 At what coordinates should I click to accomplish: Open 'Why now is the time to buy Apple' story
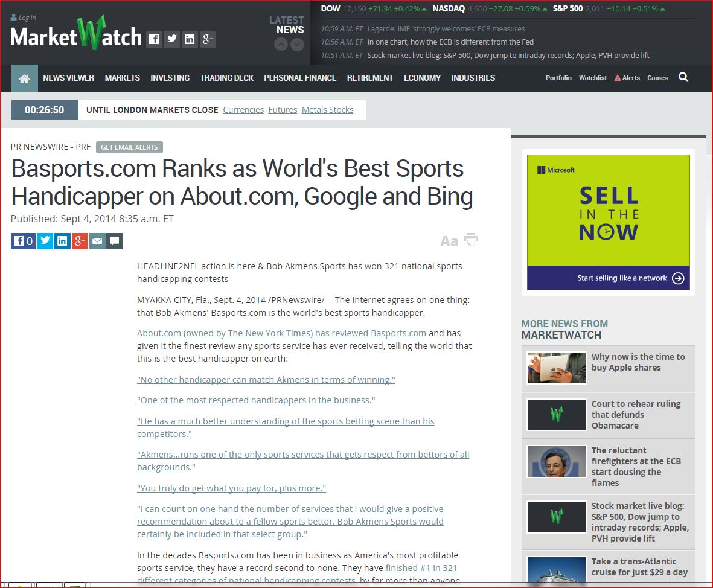pos(638,362)
